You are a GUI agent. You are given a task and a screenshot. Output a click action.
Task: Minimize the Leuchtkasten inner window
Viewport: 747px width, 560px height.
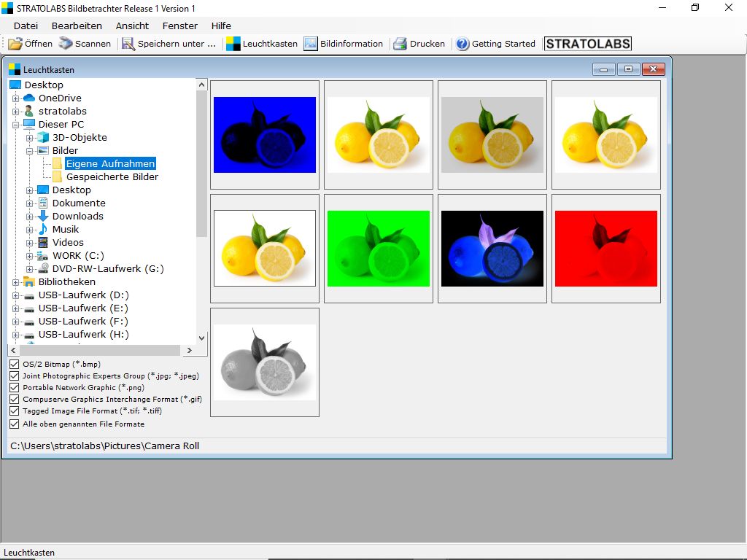(x=603, y=69)
